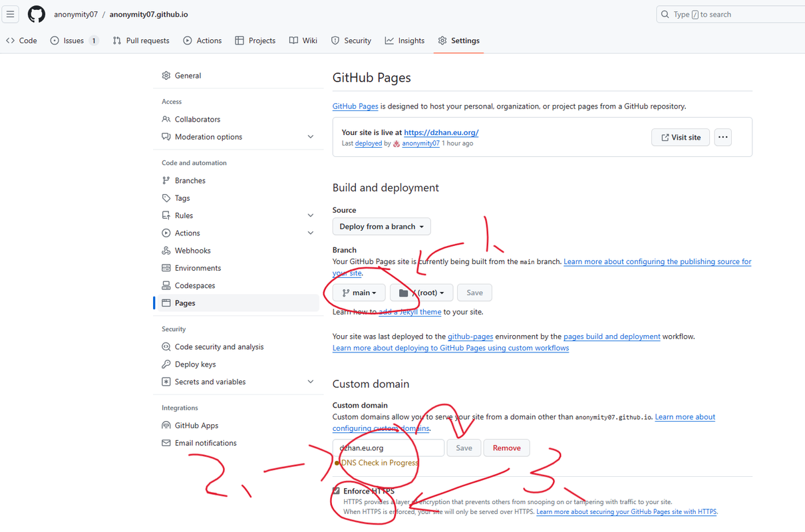Open the hamburger navigation menu
This screenshot has height=532, width=805.
(11, 14)
